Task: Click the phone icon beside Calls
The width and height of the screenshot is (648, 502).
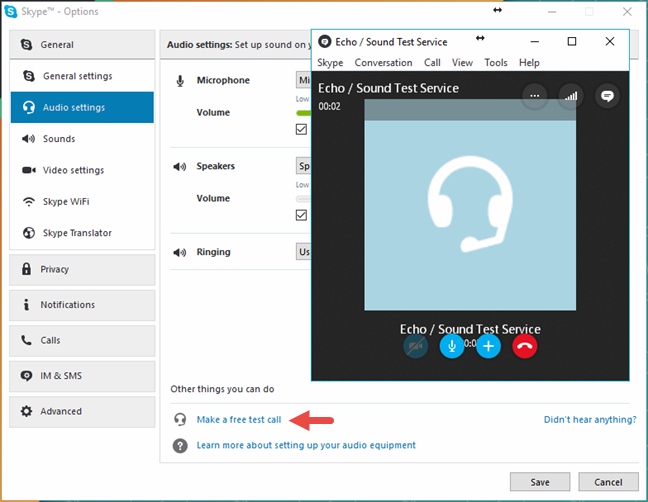Action: pos(26,340)
